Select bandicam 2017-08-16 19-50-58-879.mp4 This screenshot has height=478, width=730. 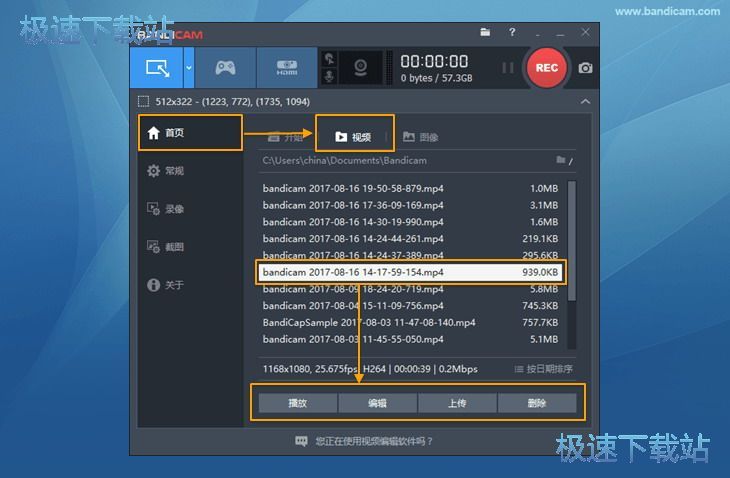tap(411, 189)
